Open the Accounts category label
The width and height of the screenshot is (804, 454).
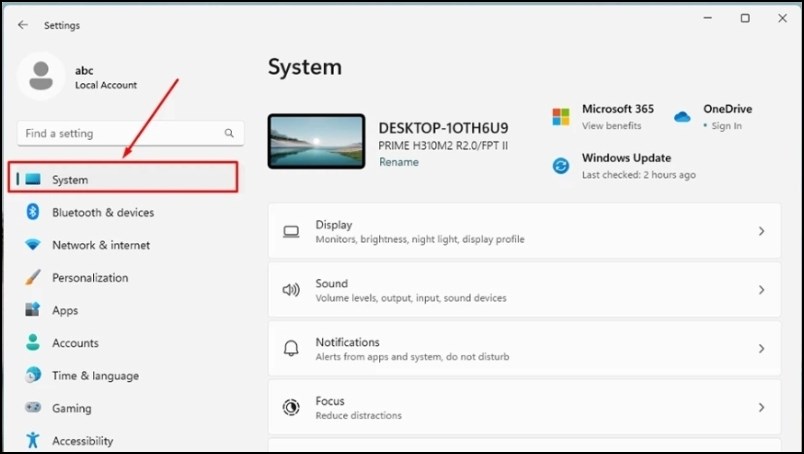[75, 343]
